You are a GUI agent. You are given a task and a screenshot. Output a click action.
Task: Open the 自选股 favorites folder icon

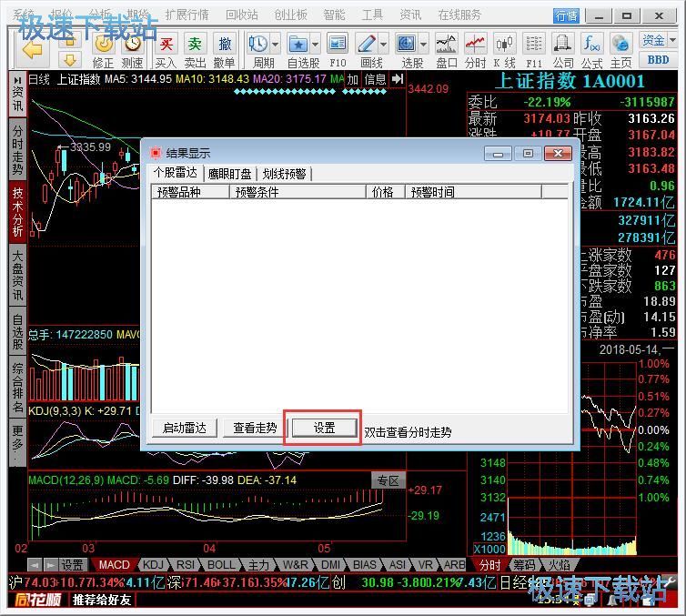coord(298,45)
